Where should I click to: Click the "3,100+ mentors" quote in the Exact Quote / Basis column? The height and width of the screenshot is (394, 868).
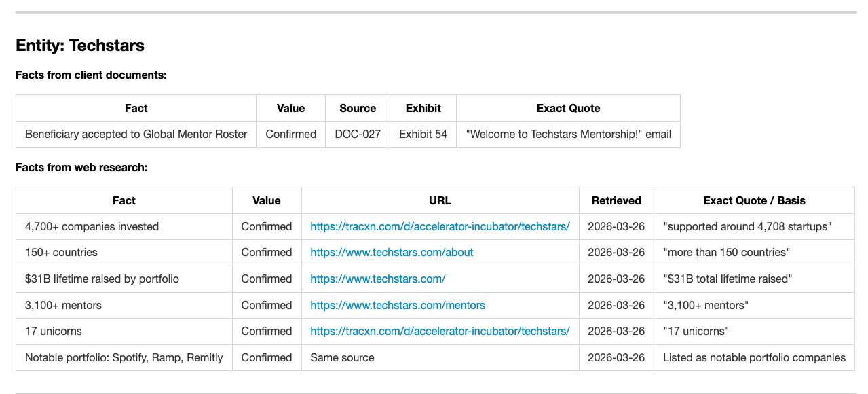705,305
